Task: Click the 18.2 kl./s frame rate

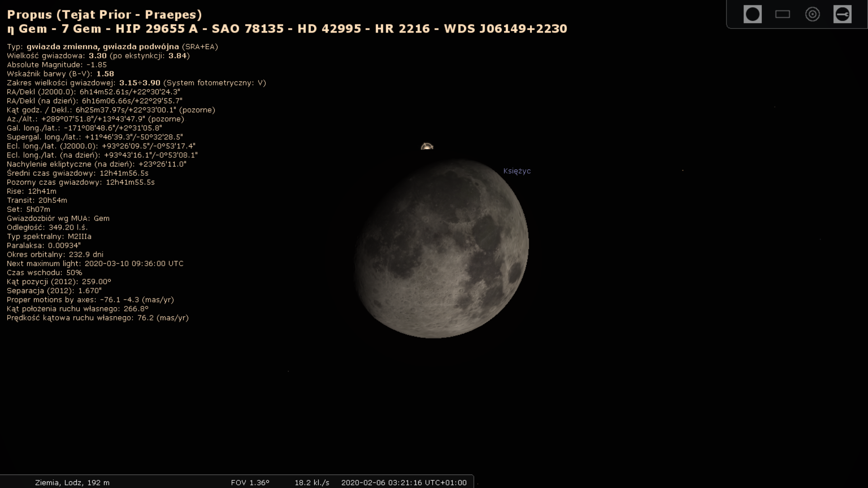Action: [312, 483]
